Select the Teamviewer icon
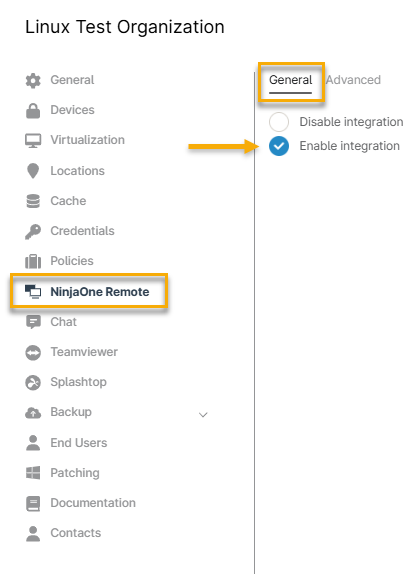The height and width of the screenshot is (574, 419). tap(33, 353)
